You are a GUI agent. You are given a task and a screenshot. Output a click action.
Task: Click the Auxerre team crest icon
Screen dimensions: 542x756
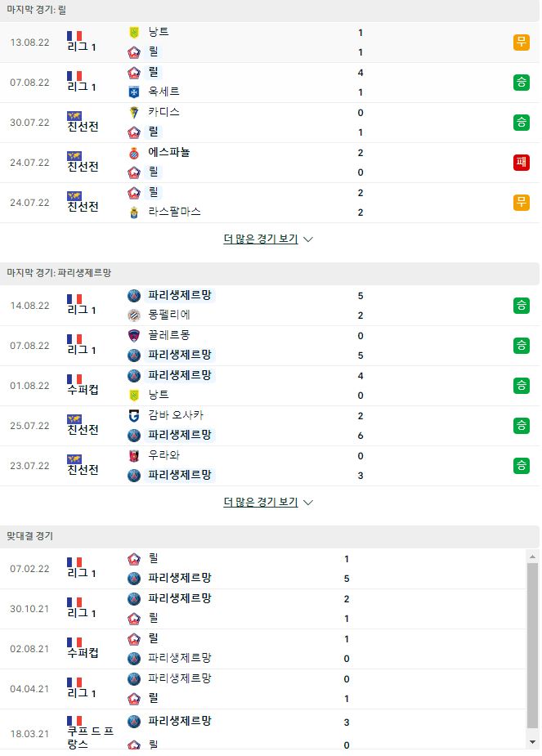tap(134, 92)
